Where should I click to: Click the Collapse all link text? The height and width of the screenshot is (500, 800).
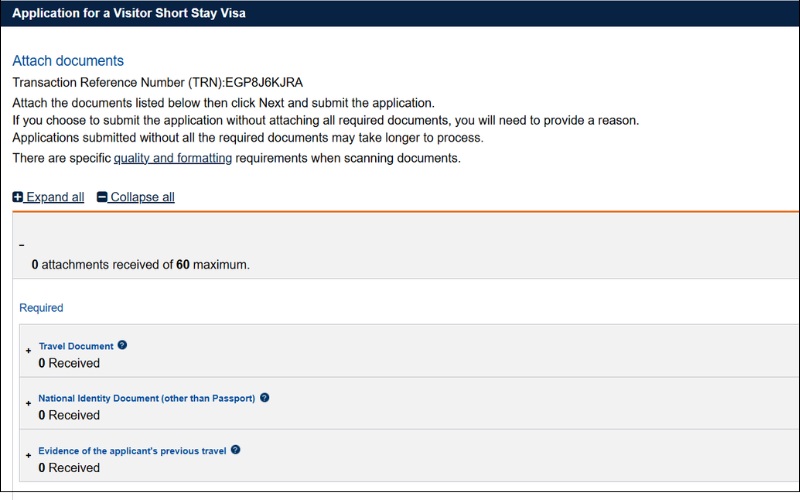tap(142, 197)
